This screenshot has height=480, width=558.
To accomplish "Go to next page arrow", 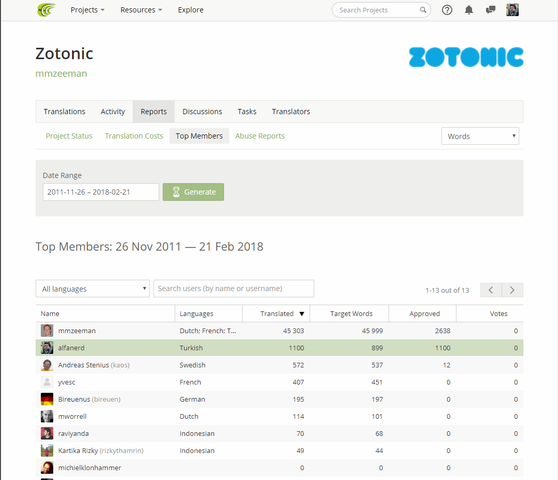I will [x=512, y=290].
